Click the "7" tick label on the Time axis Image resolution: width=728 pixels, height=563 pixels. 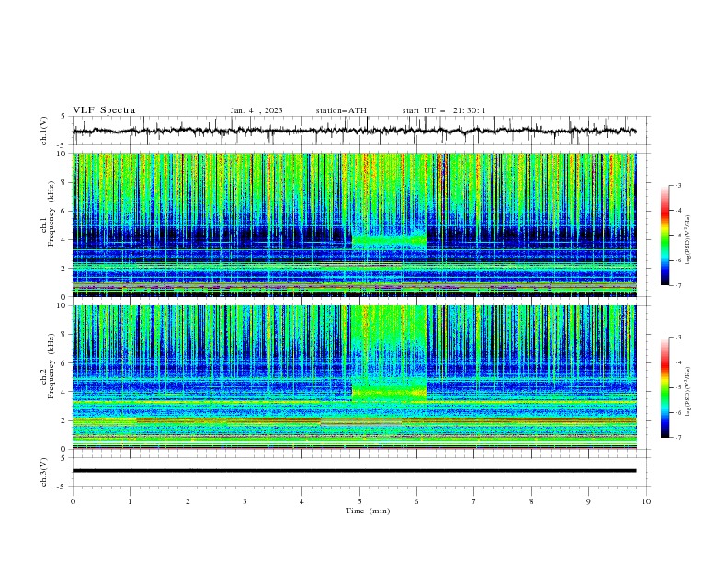point(474,501)
